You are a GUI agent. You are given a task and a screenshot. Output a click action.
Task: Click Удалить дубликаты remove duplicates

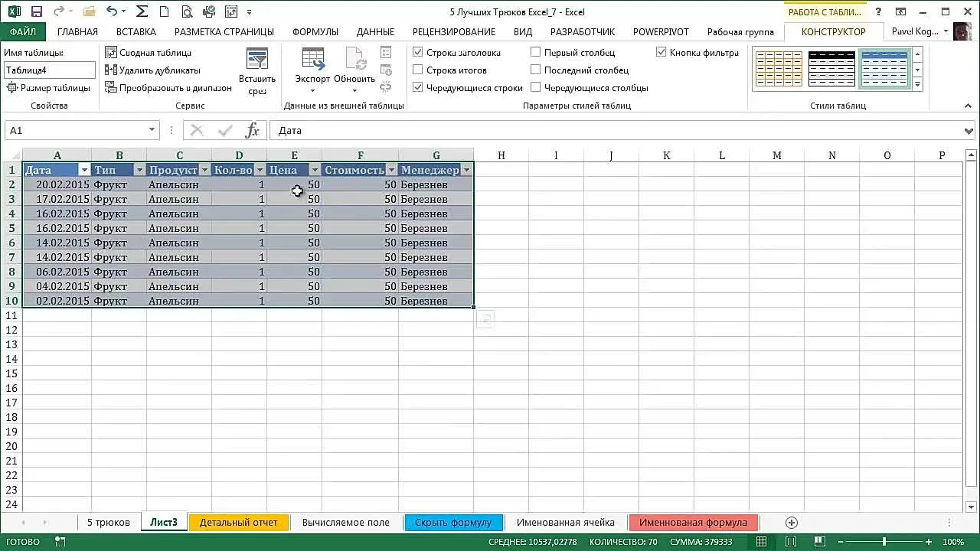pyautogui.click(x=152, y=70)
